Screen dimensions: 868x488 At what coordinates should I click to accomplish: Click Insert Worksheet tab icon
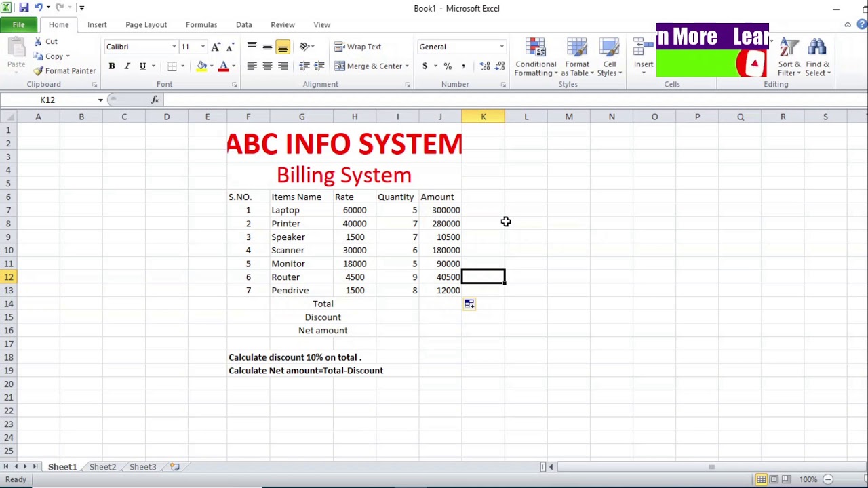tap(175, 467)
